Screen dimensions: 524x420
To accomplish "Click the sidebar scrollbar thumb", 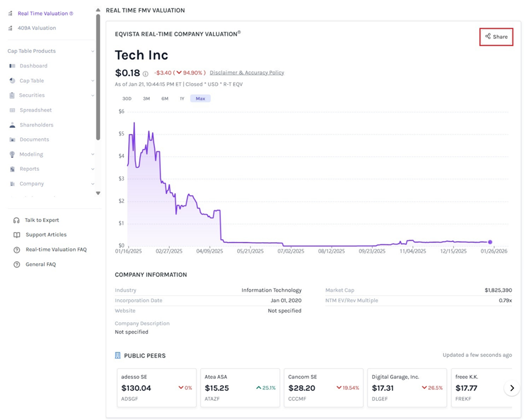I will (98, 77).
